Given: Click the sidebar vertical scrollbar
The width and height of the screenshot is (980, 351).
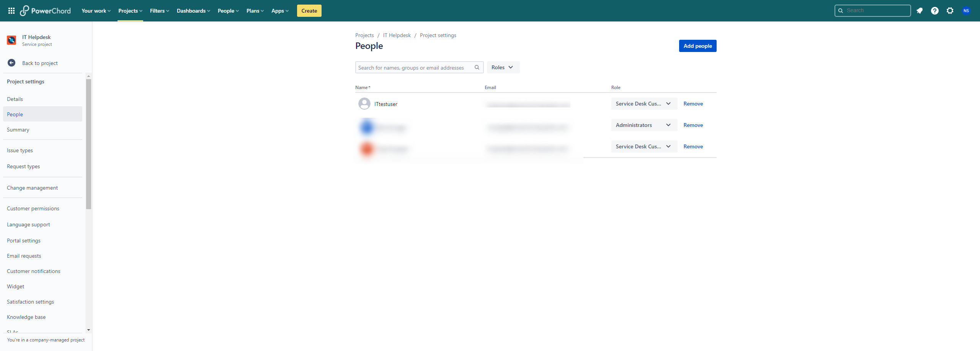Looking at the screenshot, I should (x=88, y=144).
